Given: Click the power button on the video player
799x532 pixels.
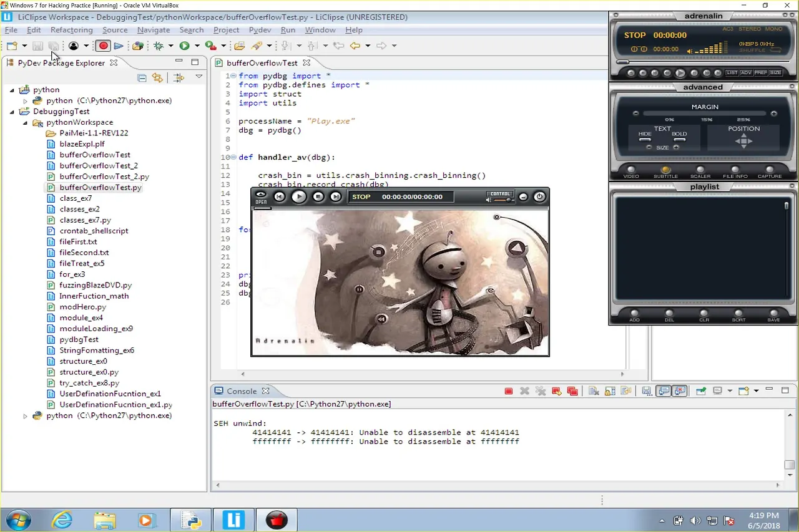Looking at the screenshot, I should [540, 196].
